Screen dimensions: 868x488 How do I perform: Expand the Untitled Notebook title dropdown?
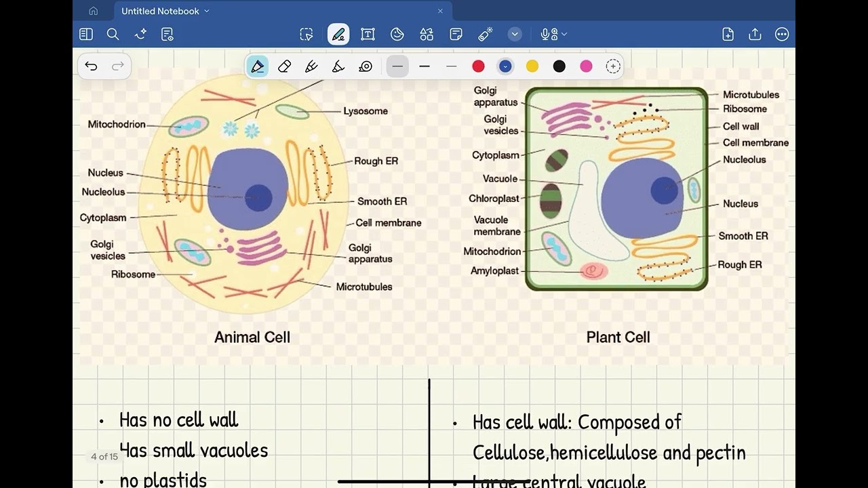(x=207, y=11)
